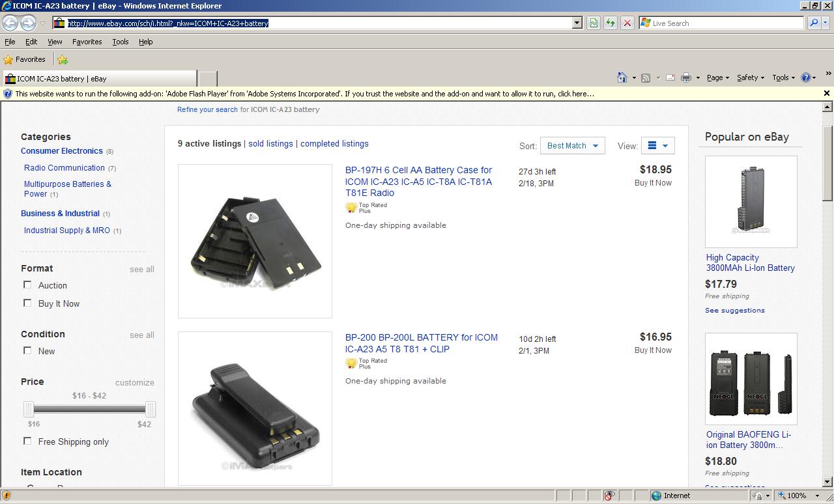Open the Safety dropdown in command bar
The width and height of the screenshot is (834, 504).
coord(750,77)
